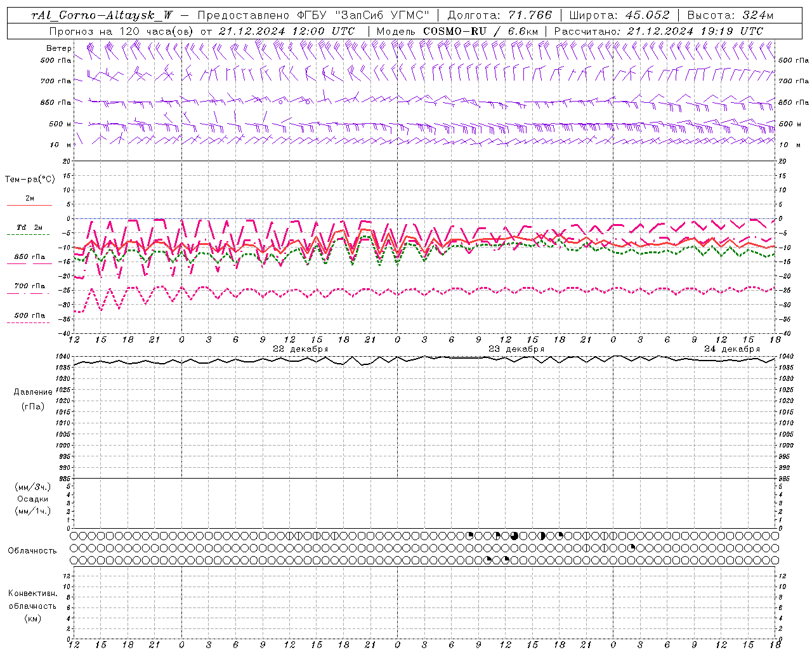812x650 pixels.
Task: Click the Ветер label at top left
Action: tap(58, 48)
